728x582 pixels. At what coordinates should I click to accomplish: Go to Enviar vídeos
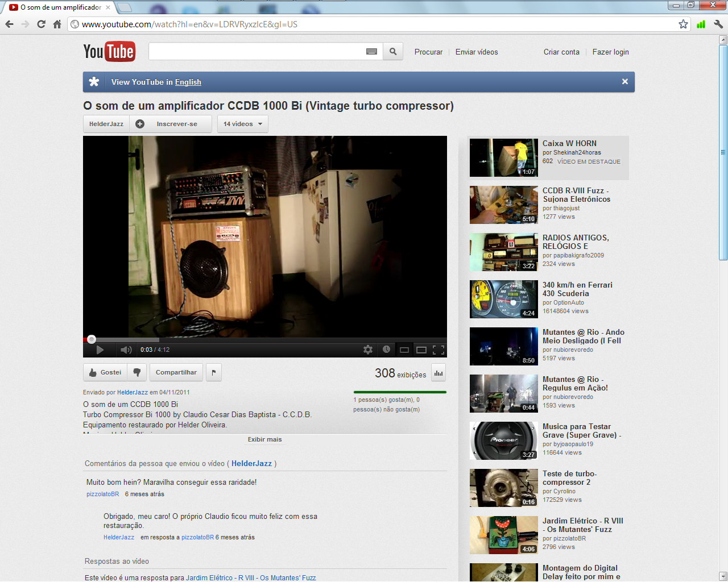(477, 52)
